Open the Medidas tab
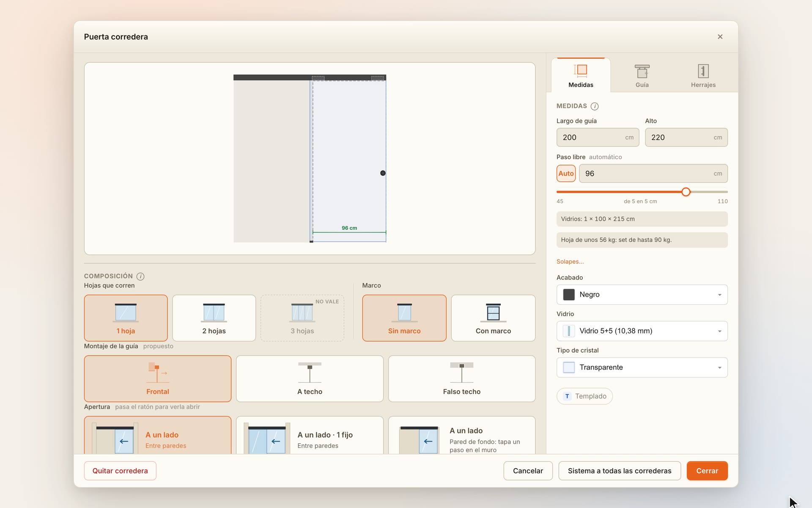 coord(581,75)
